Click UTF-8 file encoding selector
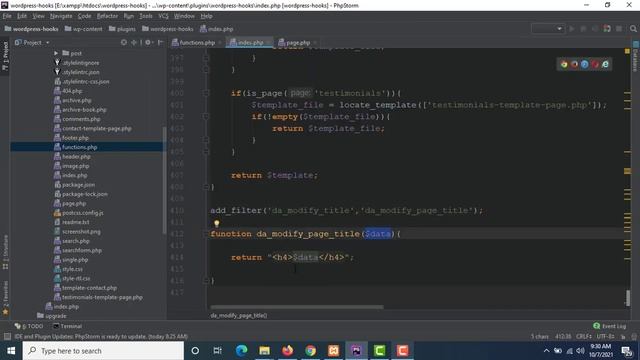 click(605, 336)
